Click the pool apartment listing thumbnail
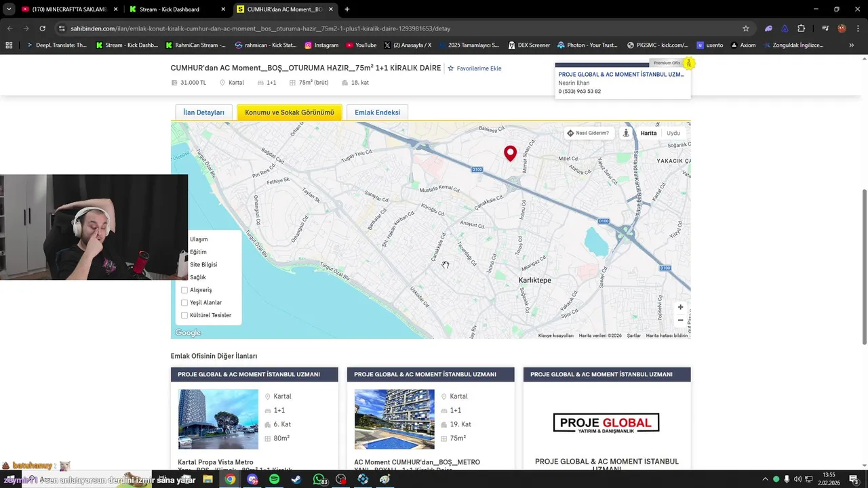This screenshot has width=868, height=488. pos(394,419)
